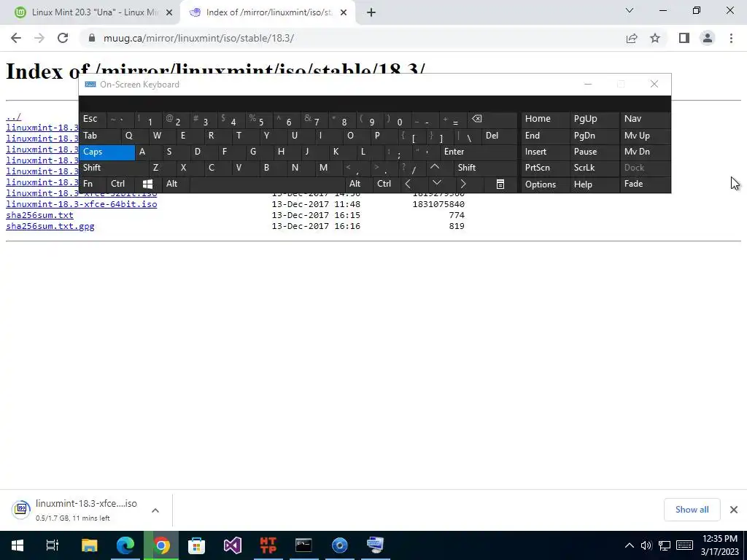Open Windows Start menu

(x=18, y=545)
